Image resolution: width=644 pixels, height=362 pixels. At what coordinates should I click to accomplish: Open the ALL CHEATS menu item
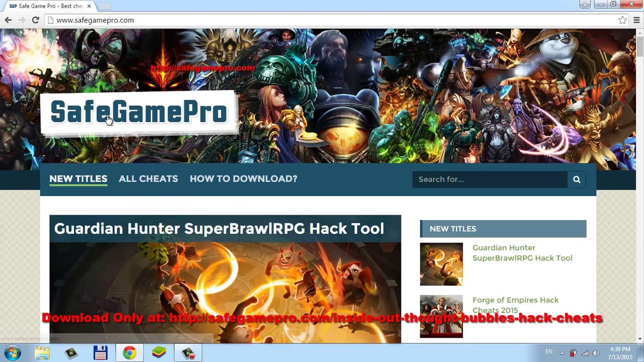click(x=148, y=178)
